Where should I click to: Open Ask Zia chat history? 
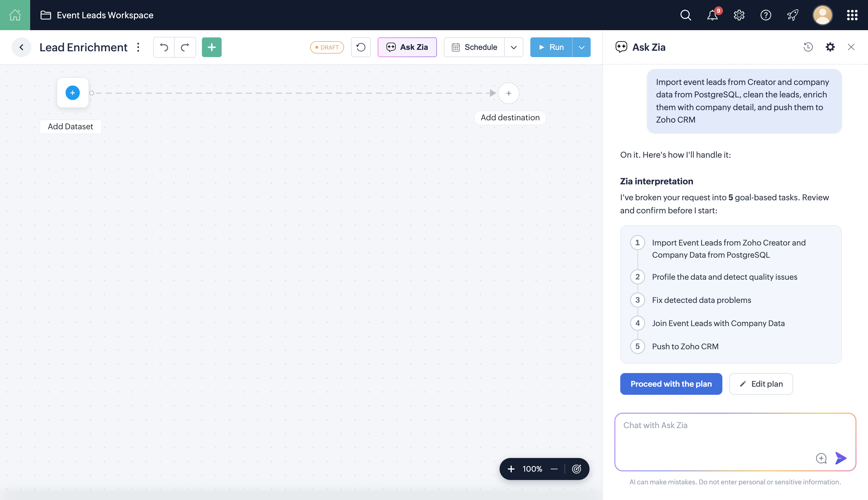coord(808,47)
